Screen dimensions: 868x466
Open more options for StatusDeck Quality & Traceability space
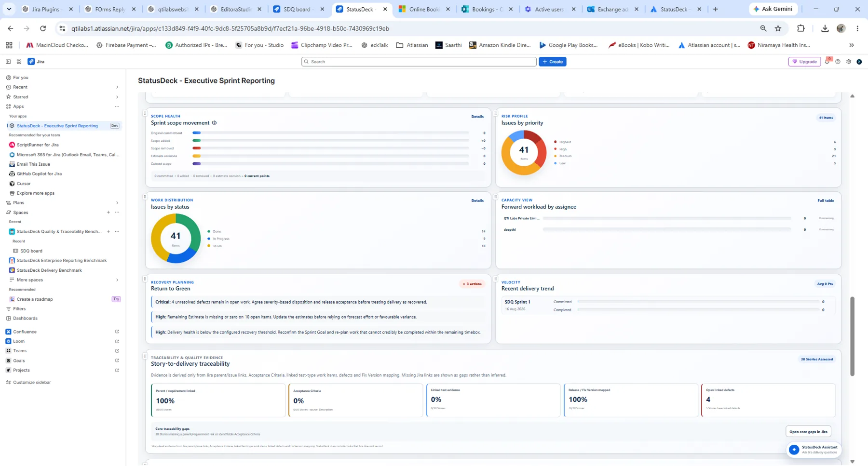click(117, 232)
